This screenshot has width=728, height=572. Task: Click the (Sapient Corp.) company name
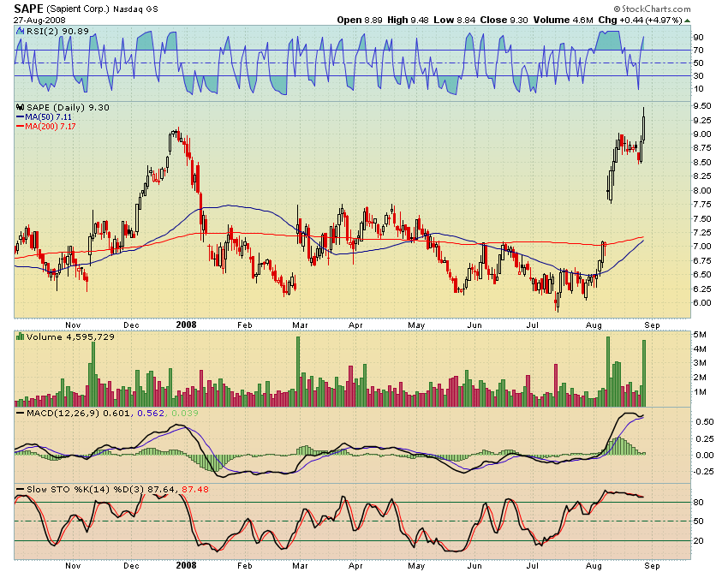pos(78,9)
